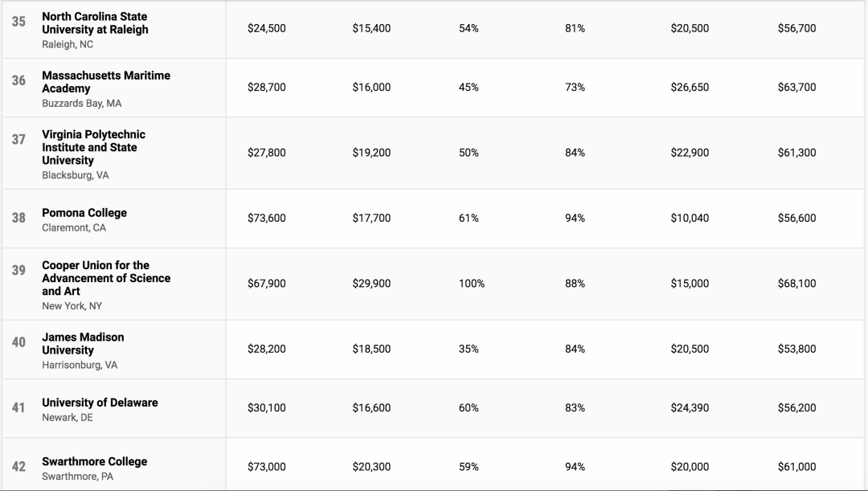868x491 pixels.
Task: Open North Carolina State University at Raleigh link
Action: (95, 23)
